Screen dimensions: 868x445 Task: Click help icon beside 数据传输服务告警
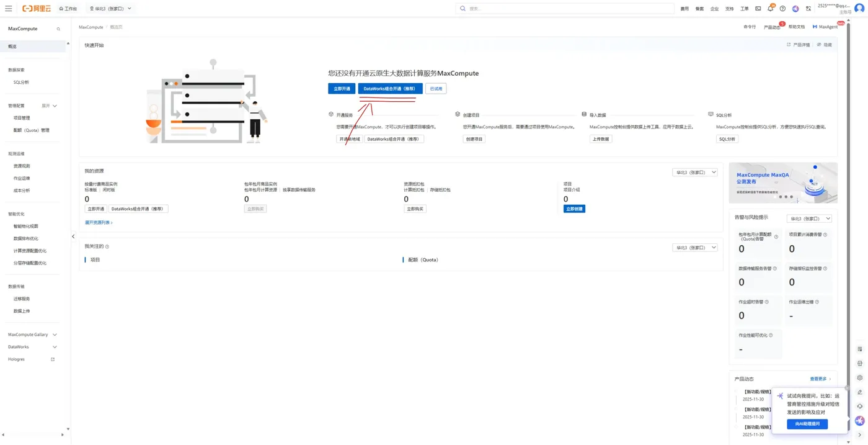(x=775, y=269)
